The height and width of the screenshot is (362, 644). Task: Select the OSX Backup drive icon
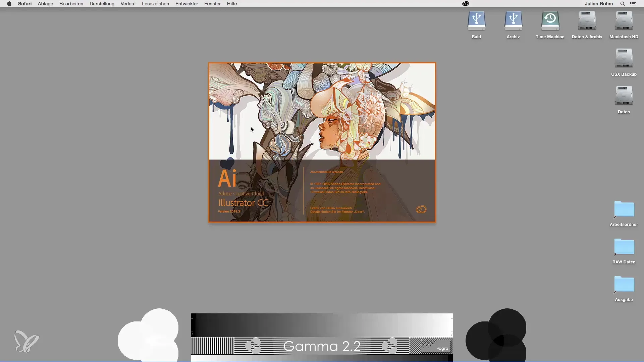624,58
